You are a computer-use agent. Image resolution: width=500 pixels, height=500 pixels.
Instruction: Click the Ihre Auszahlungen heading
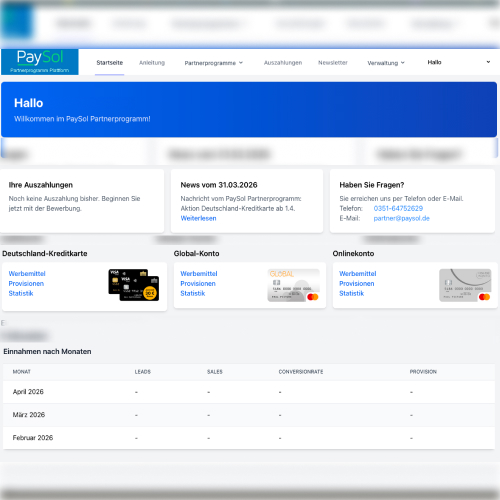41,185
